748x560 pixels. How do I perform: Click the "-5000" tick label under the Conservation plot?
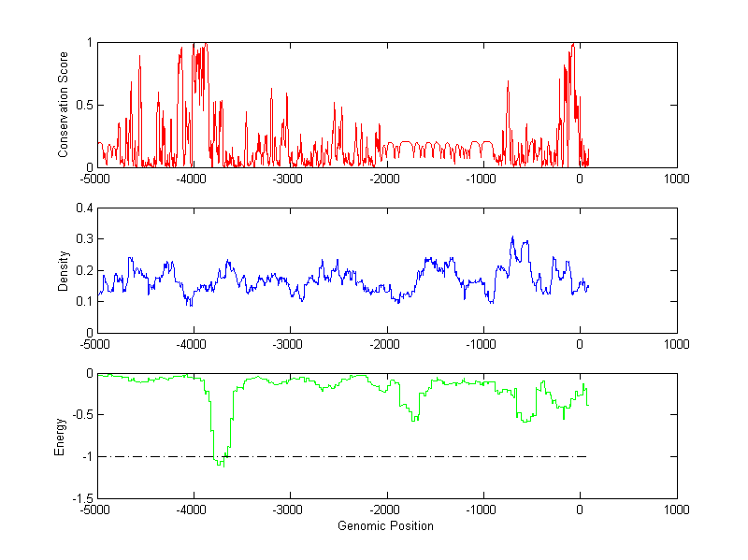pyautogui.click(x=96, y=179)
